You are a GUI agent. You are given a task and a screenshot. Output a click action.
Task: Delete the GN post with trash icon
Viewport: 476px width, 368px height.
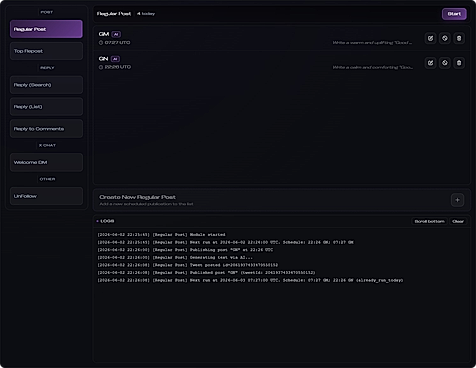tap(459, 63)
